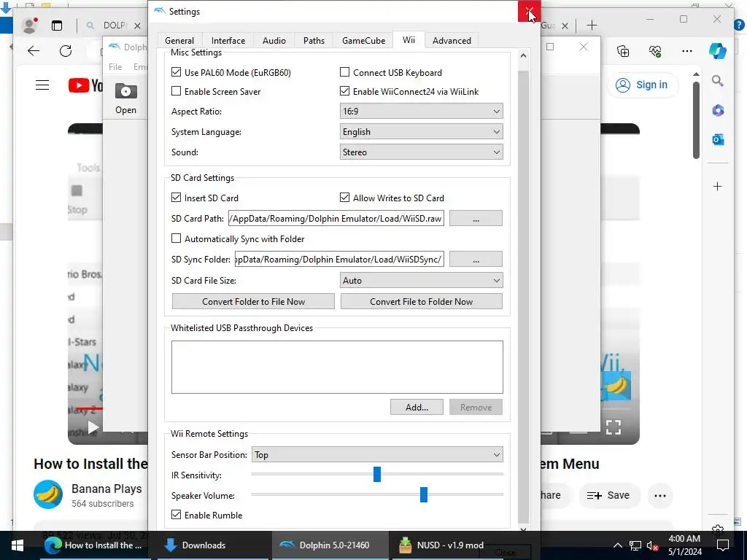Open SD Card File Size dropdown
Screen dimensions: 747x560
[421, 281]
